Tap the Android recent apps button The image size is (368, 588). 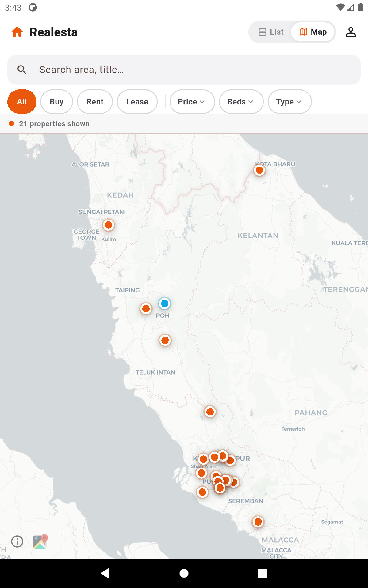tap(263, 573)
